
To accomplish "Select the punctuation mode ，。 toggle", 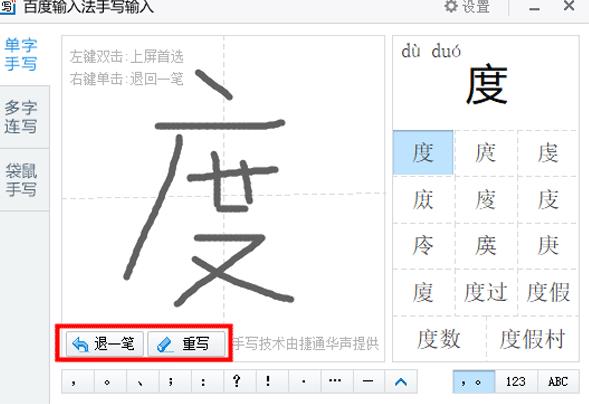I will pos(473,382).
